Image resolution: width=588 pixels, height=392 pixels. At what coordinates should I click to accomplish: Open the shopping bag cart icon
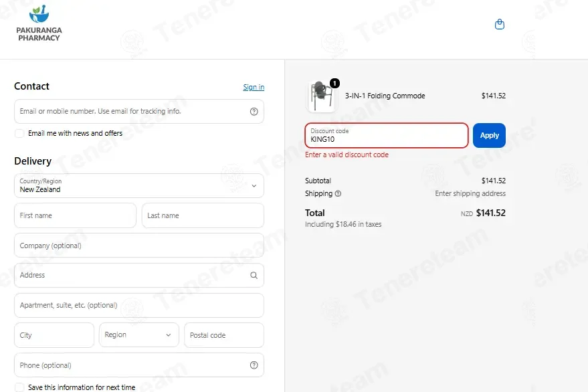pyautogui.click(x=500, y=24)
